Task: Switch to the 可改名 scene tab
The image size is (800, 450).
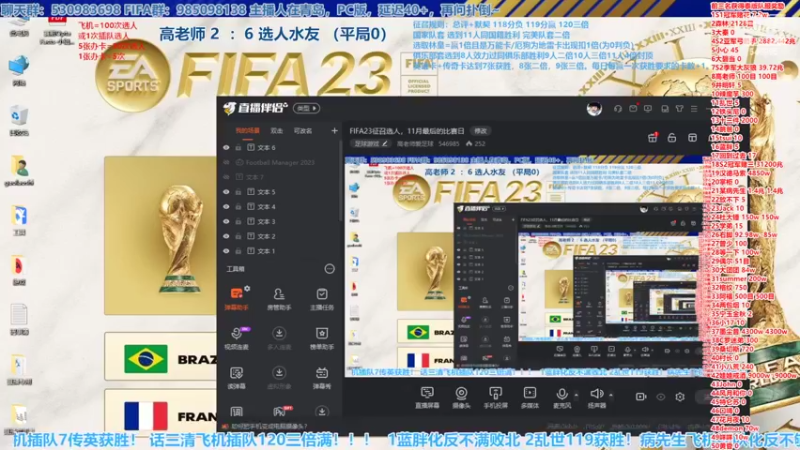Action: [x=303, y=131]
